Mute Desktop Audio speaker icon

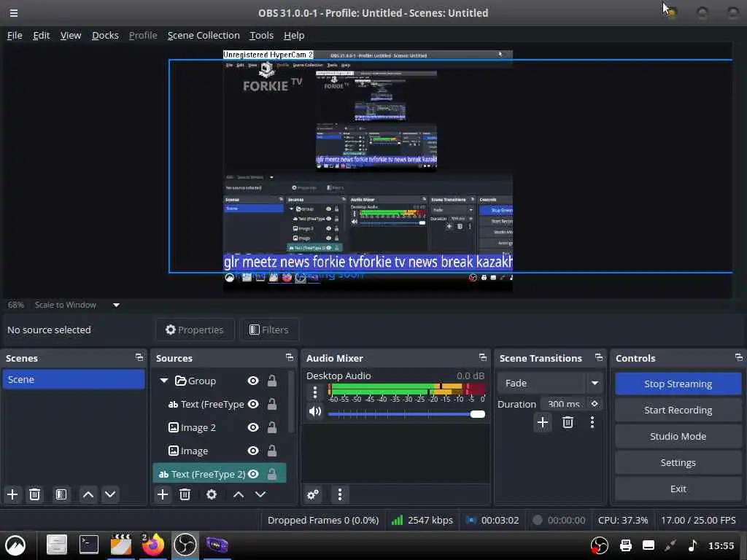pos(315,411)
